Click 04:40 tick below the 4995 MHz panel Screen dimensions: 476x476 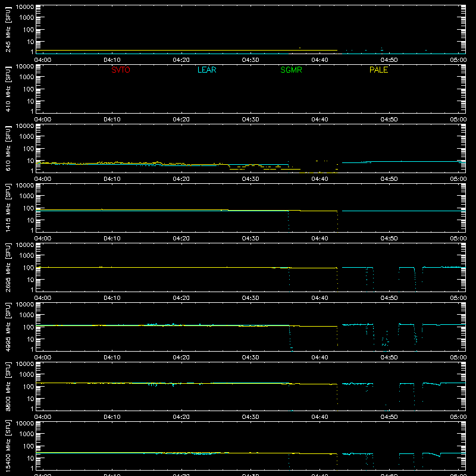click(x=320, y=358)
